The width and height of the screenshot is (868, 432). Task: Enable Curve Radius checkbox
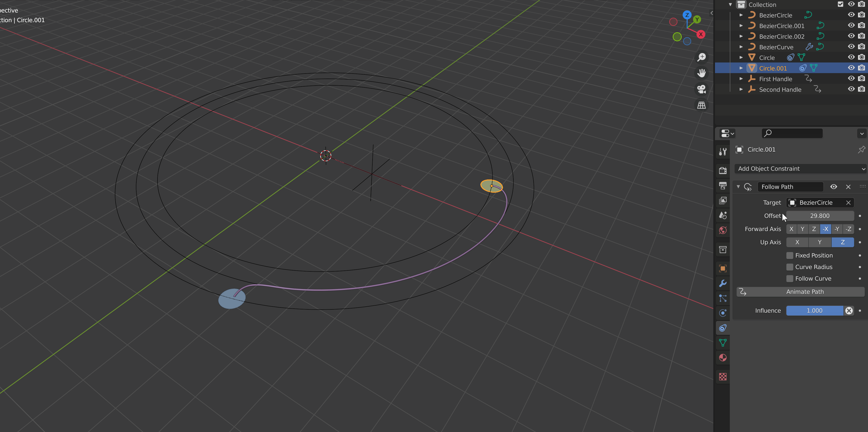pyautogui.click(x=789, y=267)
